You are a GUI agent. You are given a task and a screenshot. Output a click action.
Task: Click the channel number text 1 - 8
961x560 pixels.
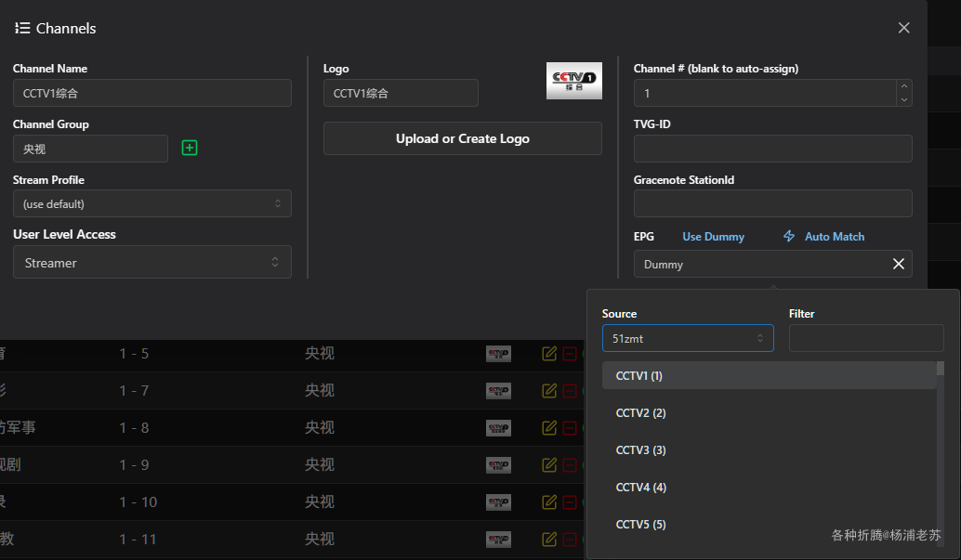pyautogui.click(x=134, y=427)
